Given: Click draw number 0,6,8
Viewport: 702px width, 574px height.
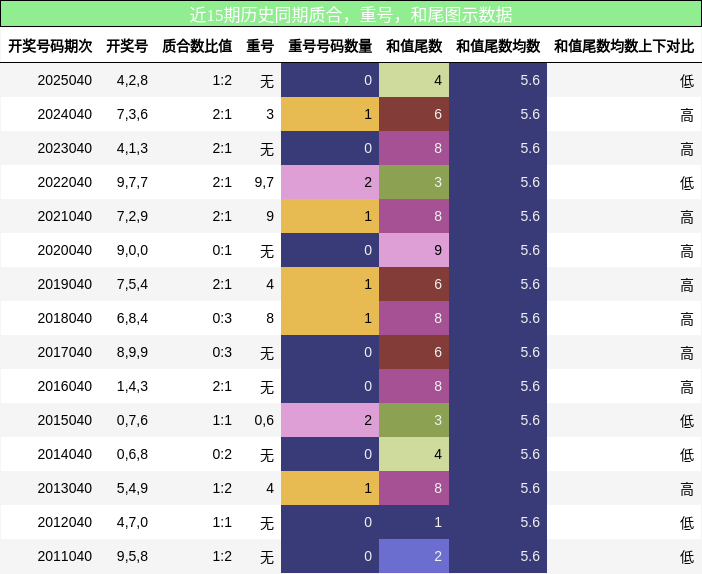Looking at the screenshot, I should point(132,454).
